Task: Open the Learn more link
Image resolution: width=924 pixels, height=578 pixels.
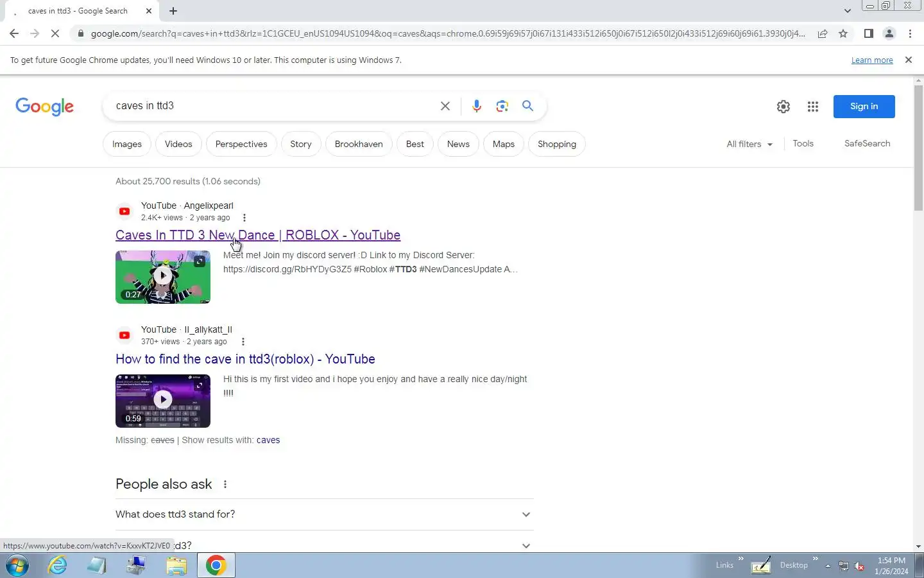Action: click(x=872, y=60)
